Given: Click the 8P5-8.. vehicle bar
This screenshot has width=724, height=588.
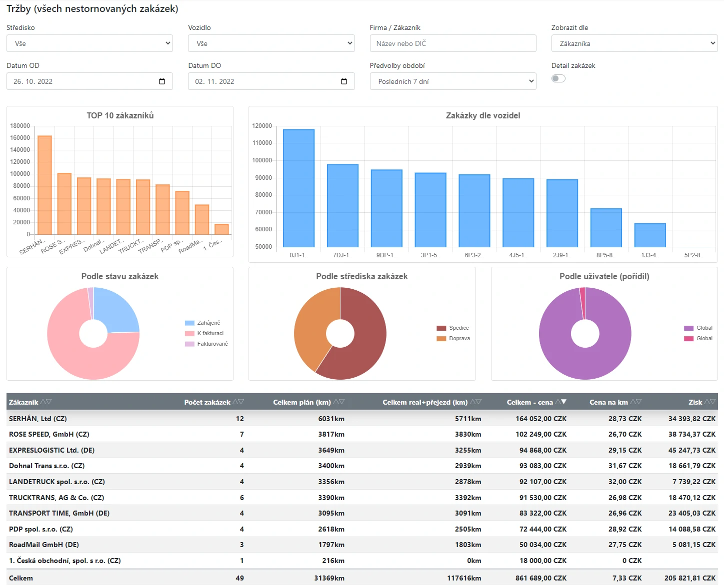Looking at the screenshot, I should [x=606, y=228].
